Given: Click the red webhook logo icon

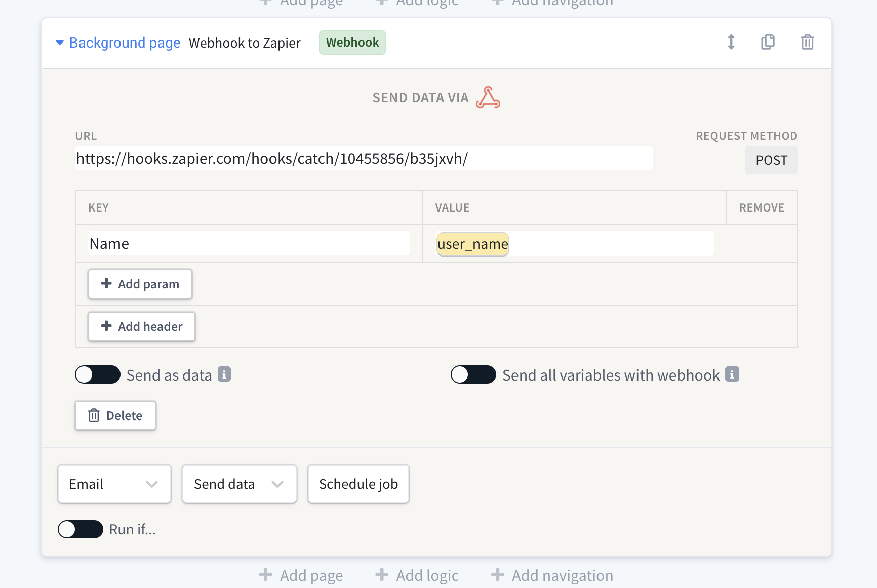Looking at the screenshot, I should click(488, 97).
